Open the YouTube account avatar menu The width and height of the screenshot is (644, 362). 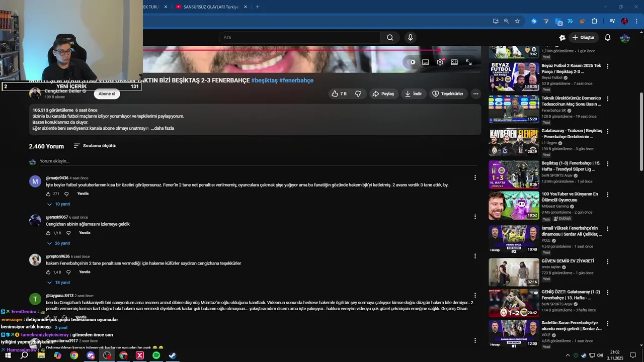point(625,38)
